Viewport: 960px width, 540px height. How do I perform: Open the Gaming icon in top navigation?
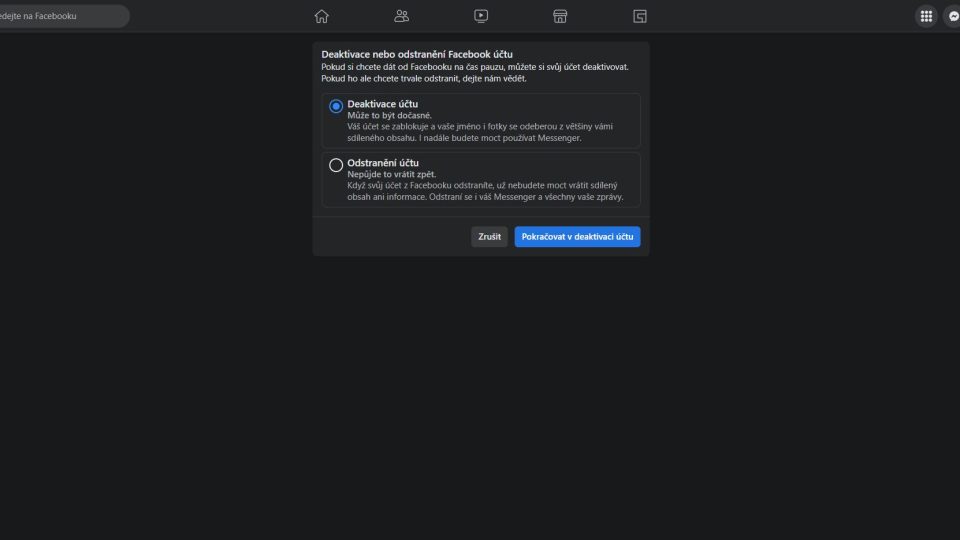(640, 16)
